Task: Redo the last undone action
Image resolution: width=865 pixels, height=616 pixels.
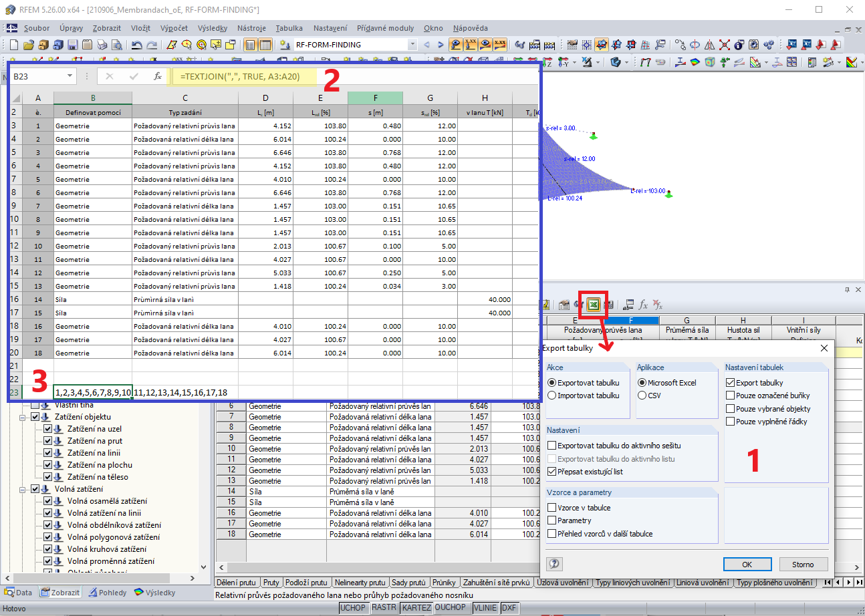Action: 152,45
